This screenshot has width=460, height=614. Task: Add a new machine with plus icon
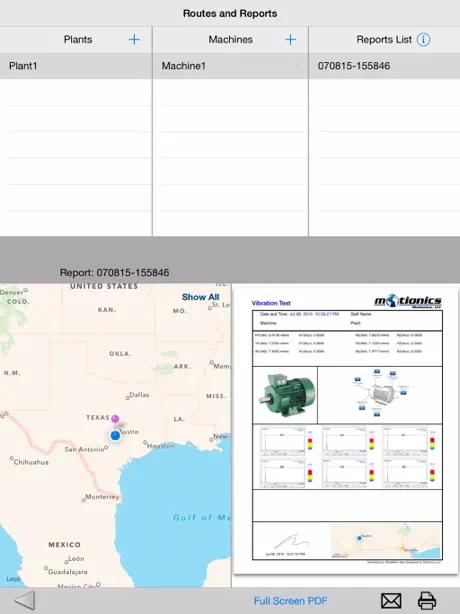pyautogui.click(x=290, y=40)
